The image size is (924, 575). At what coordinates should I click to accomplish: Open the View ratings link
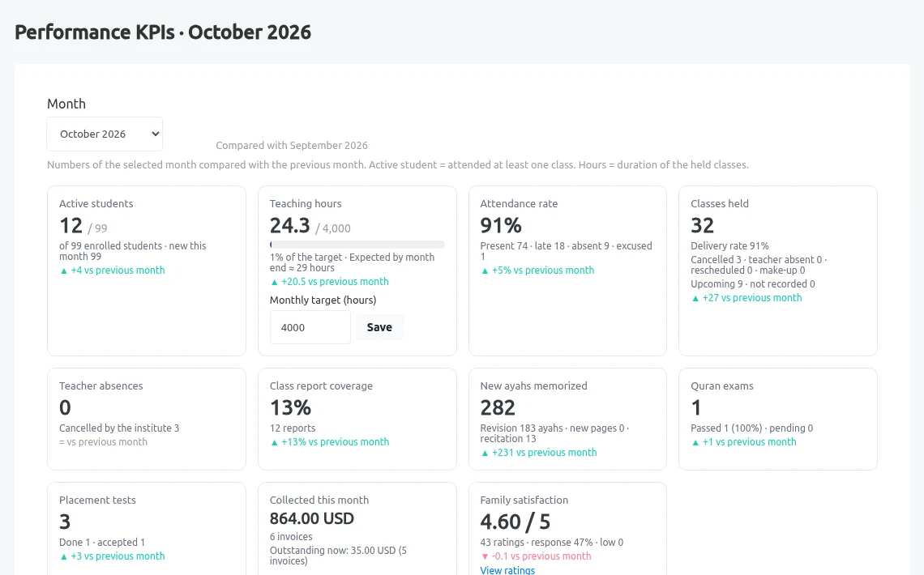[x=507, y=569]
